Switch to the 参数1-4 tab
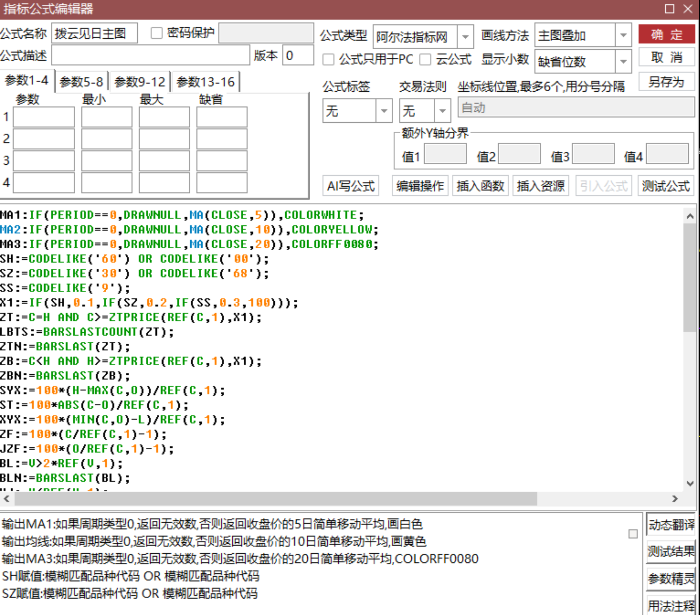This screenshot has width=700, height=615. point(27,80)
